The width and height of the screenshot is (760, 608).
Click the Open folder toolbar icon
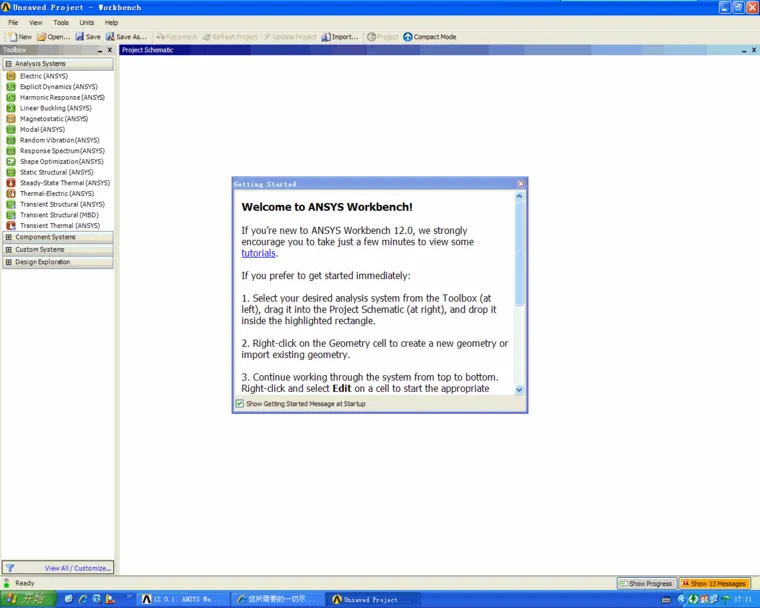[x=41, y=37]
